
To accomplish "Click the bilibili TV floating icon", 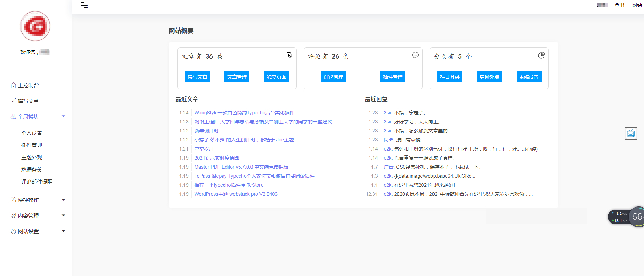I will point(631,133).
